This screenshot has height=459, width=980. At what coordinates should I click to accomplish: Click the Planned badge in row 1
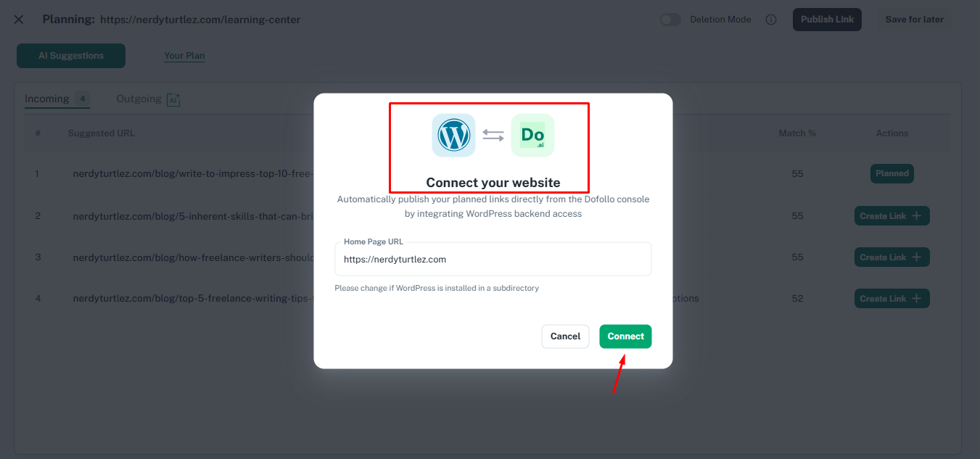(x=892, y=174)
